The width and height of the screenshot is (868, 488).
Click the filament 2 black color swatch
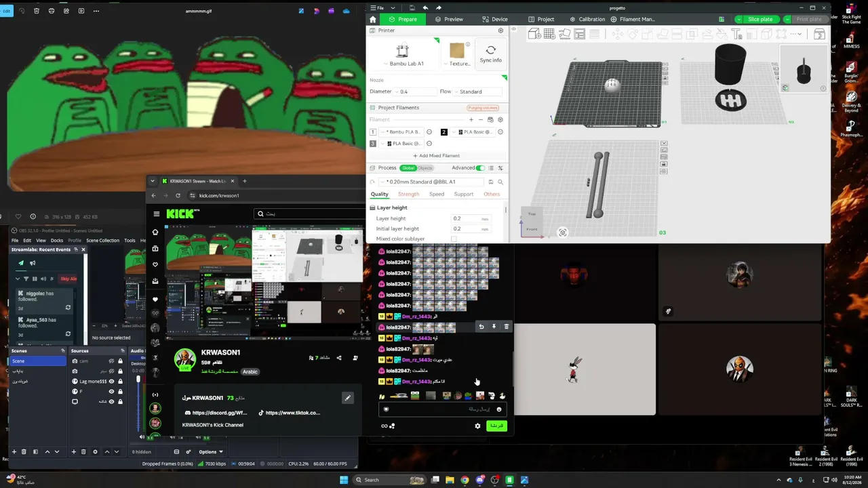click(x=444, y=131)
